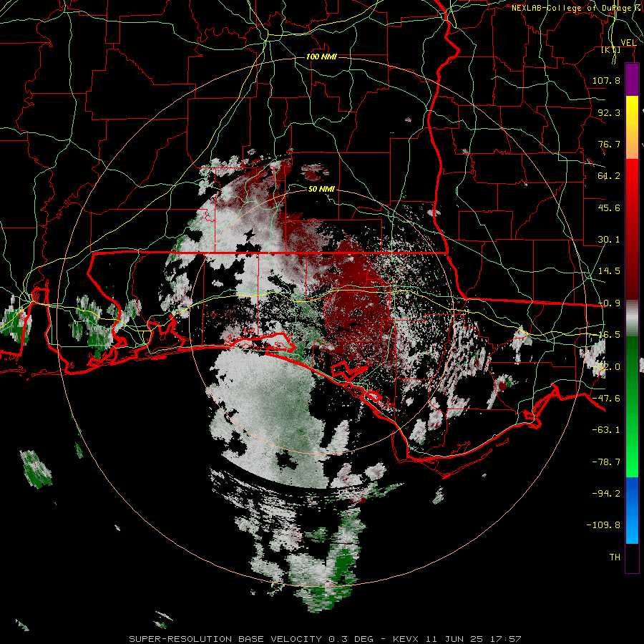644x644 pixels.
Task: Click the -47.6 velocity scale value
Action: pos(606,399)
